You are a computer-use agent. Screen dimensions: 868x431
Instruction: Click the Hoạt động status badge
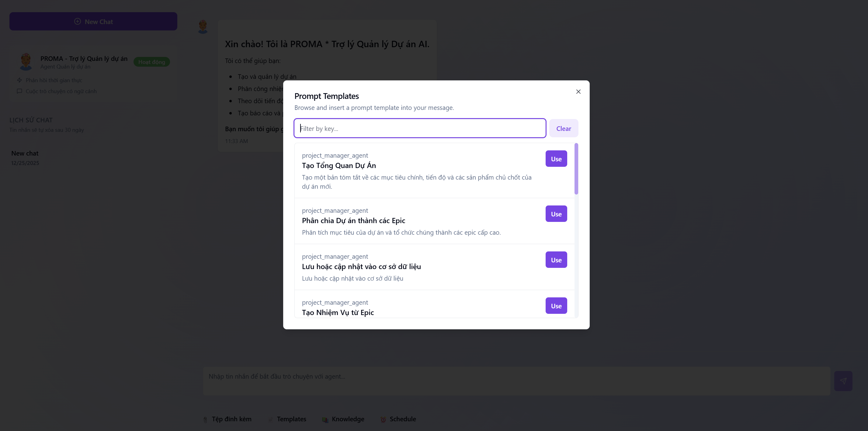point(152,62)
